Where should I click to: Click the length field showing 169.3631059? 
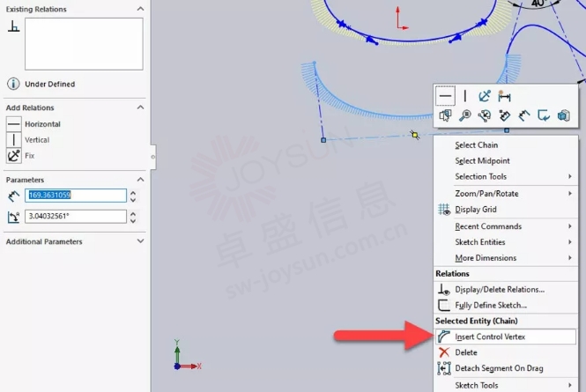tap(76, 196)
